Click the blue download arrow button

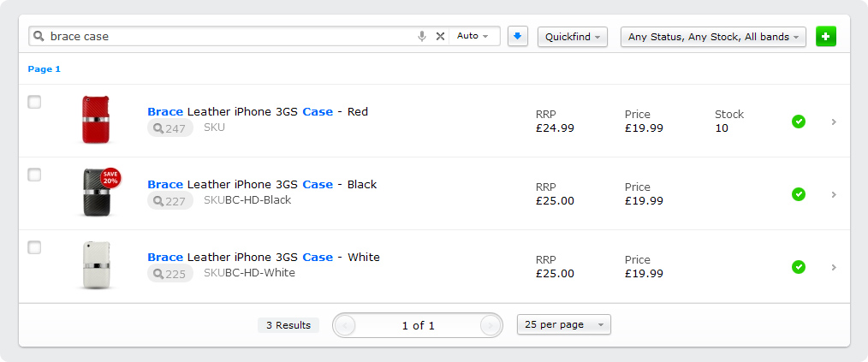click(x=518, y=37)
